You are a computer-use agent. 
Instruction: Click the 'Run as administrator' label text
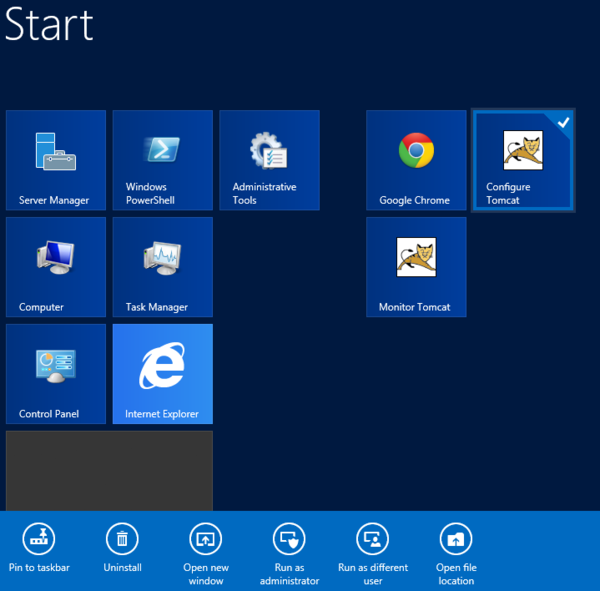point(289,574)
